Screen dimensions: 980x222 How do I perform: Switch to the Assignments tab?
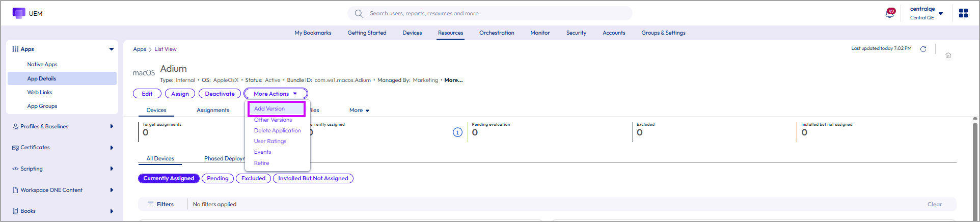[x=213, y=110]
